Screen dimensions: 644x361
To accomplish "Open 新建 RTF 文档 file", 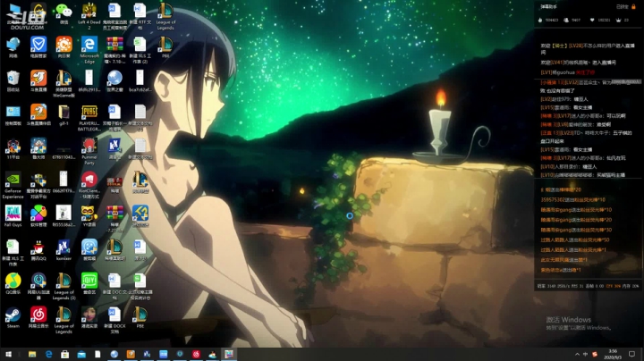I will 140,16.
